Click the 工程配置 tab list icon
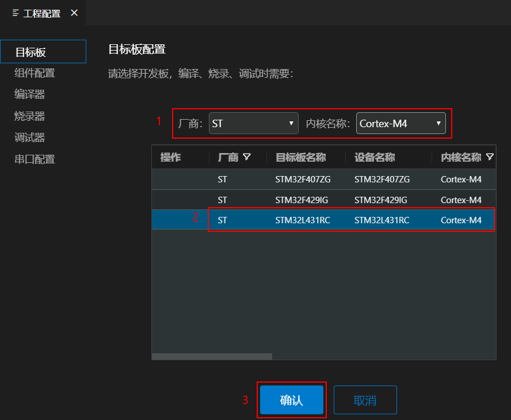The height and width of the screenshot is (420, 511). coord(16,13)
